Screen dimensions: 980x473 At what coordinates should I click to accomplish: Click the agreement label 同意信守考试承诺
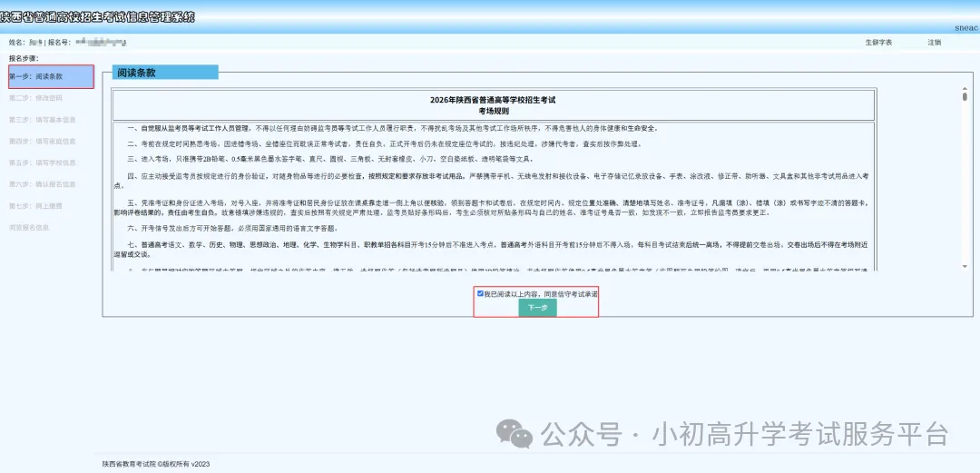pos(571,293)
